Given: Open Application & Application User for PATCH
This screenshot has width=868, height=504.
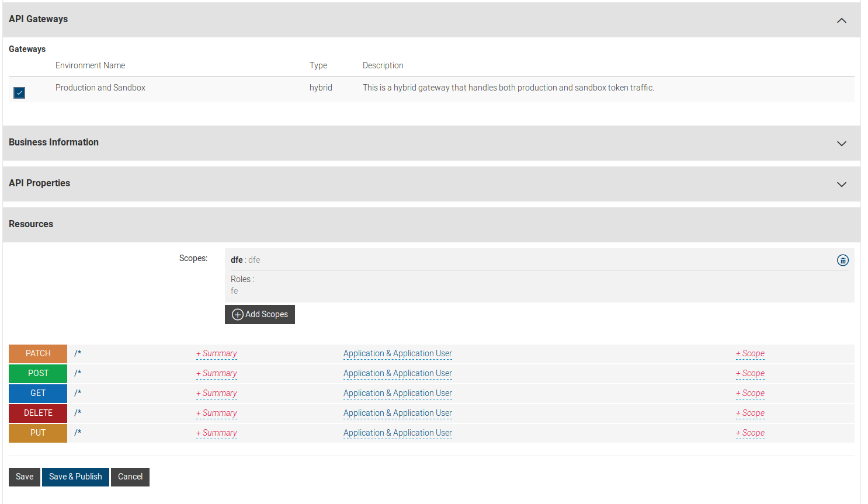Looking at the screenshot, I should click(x=397, y=353).
